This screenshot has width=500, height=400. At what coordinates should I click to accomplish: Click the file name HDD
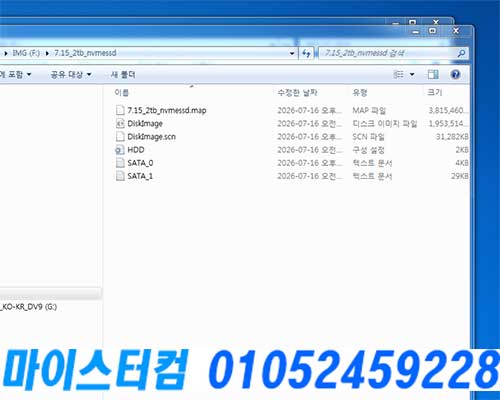[136, 150]
